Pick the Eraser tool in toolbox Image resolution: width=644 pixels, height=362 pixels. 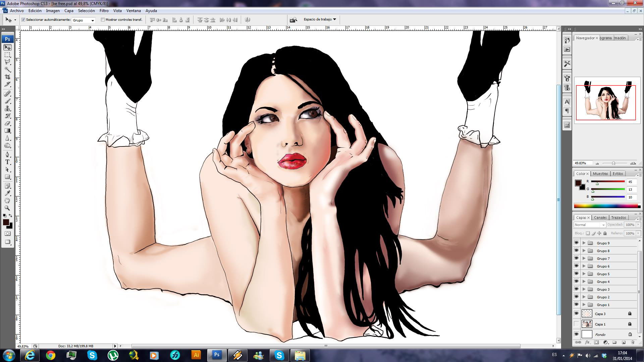tap(7, 123)
